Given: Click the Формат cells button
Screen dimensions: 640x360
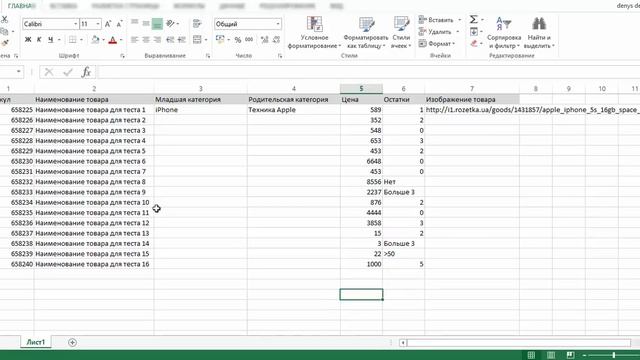Looking at the screenshot, I should 437,43.
